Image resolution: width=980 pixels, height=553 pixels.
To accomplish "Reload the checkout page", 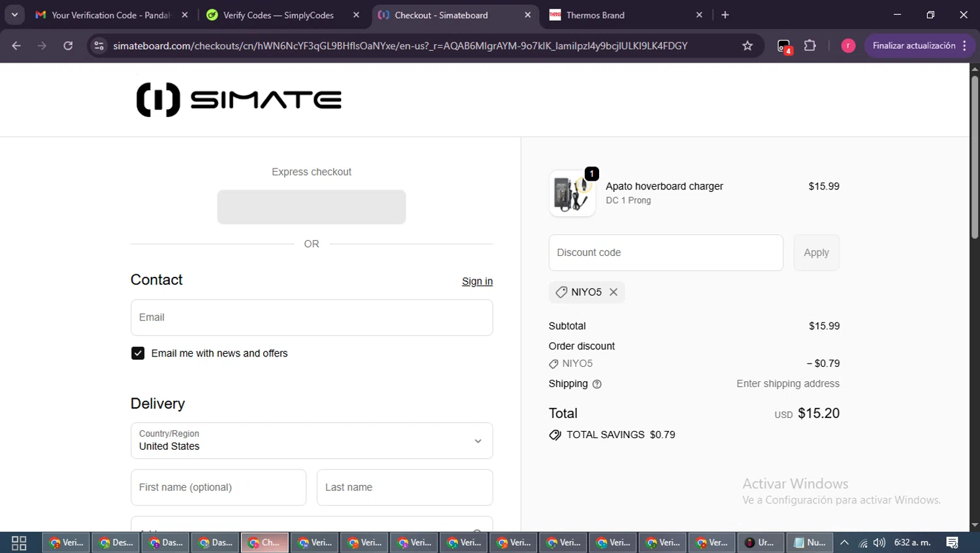I will (68, 46).
